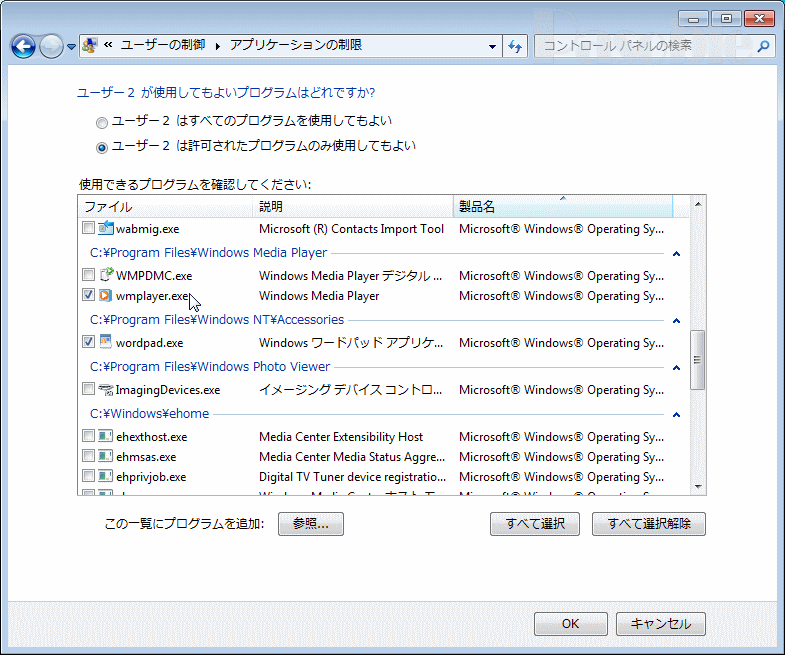Click すべて選択解除 button

(x=649, y=524)
